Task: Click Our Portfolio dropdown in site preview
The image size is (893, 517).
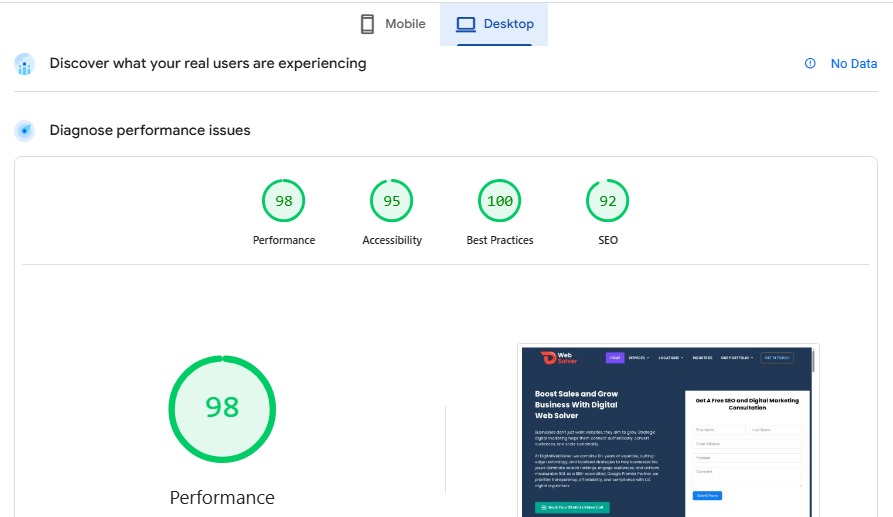Action: [736, 357]
